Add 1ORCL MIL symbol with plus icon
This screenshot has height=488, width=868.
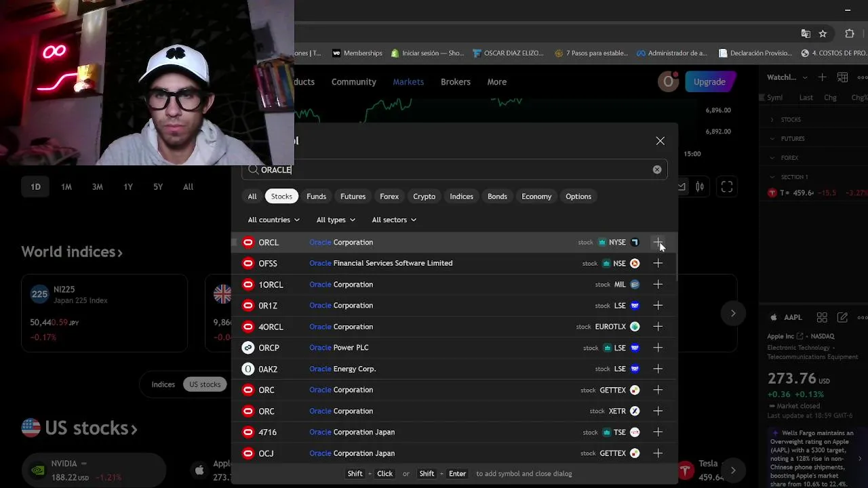tap(658, 285)
